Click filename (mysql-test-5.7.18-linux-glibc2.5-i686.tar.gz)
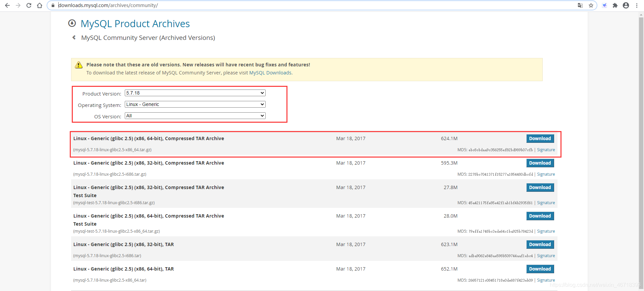Screen dimensions: 644x291 pyautogui.click(x=114, y=203)
